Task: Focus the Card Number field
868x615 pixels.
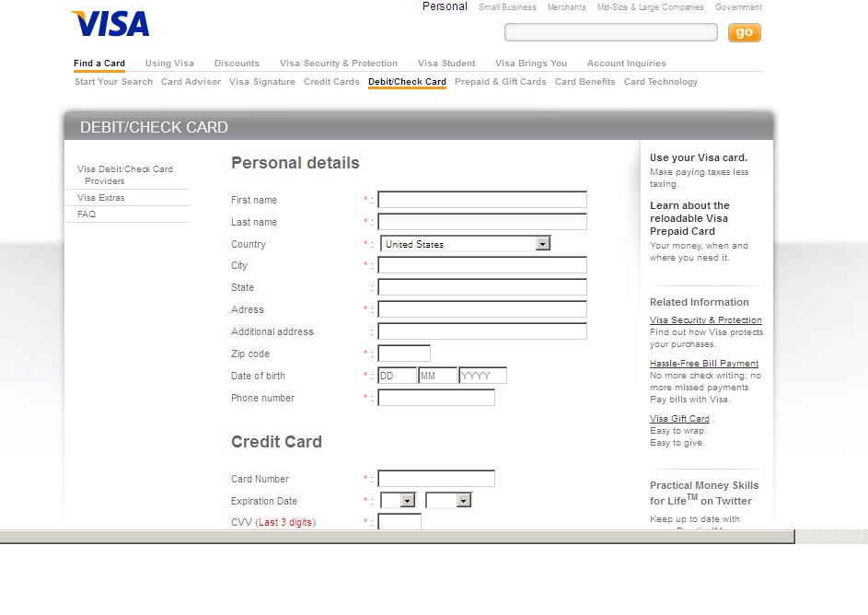Action: (436, 478)
